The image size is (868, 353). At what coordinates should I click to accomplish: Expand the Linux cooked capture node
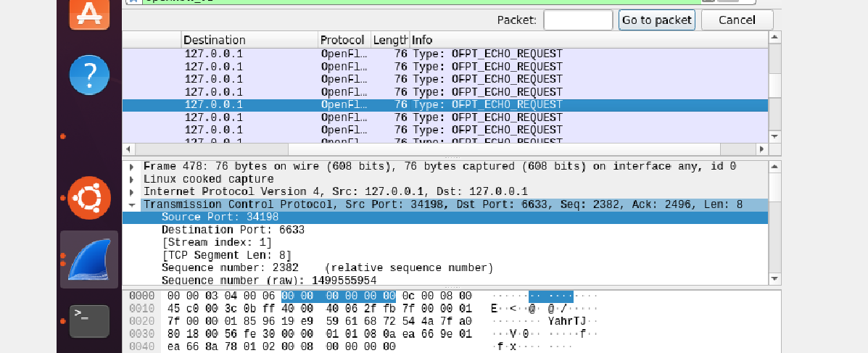(x=132, y=179)
